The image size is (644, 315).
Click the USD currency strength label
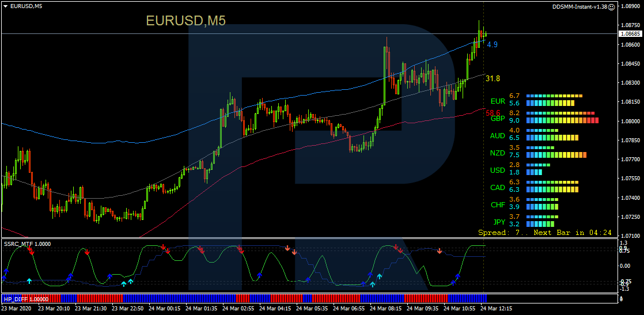[x=497, y=170]
